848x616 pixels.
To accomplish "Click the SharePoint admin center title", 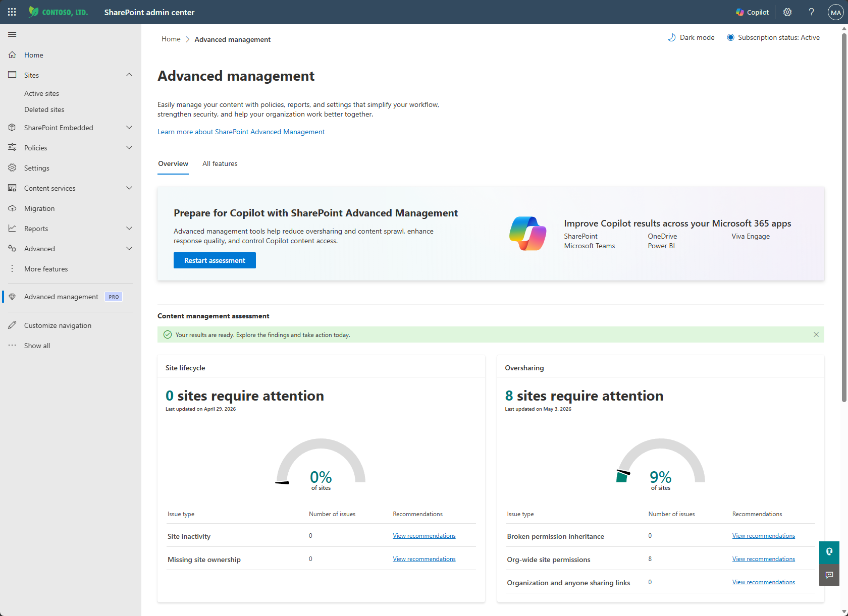I will pos(149,12).
